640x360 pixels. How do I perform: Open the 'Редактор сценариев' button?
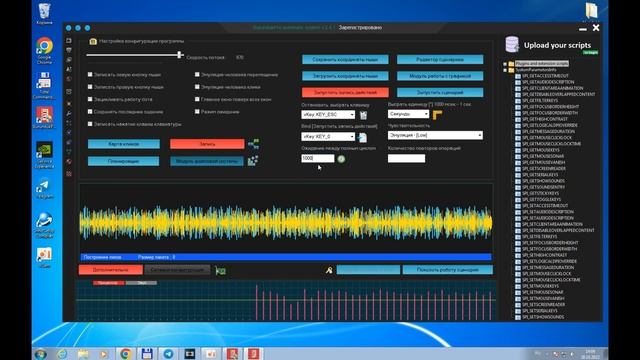440,60
